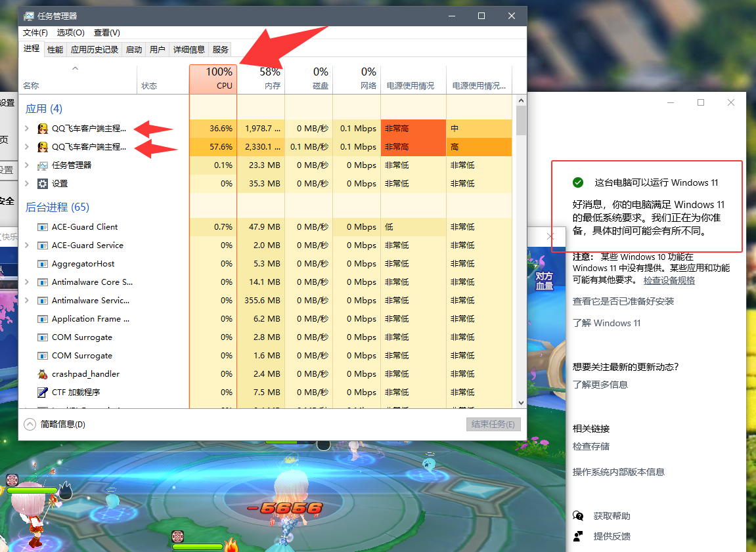
Task: Click the process list scrollbar down arrow
Action: (x=521, y=403)
